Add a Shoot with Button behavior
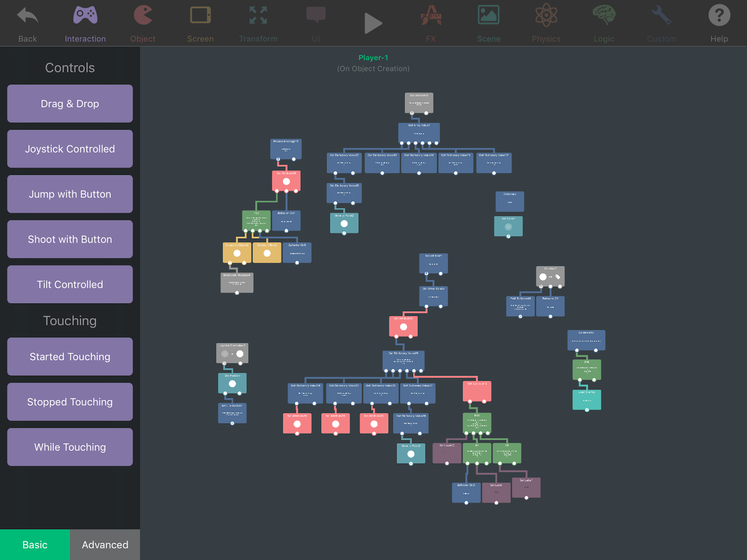 pyautogui.click(x=70, y=239)
